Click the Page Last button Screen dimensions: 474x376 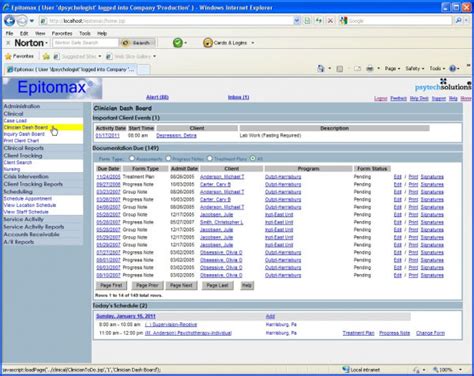(217, 285)
